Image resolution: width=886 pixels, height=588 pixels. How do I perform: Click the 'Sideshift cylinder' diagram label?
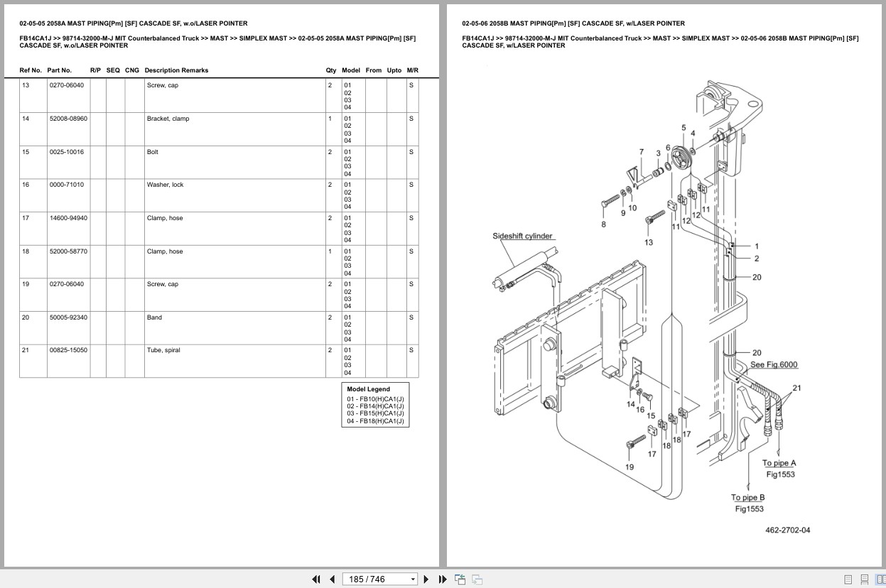click(x=522, y=236)
